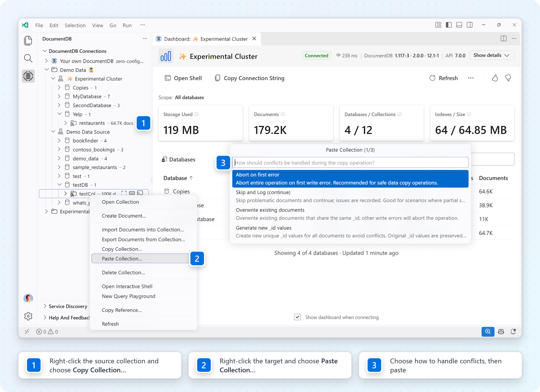Click the Storage Used info icon
Image resolution: width=540 pixels, height=392 pixels.
coord(197,114)
